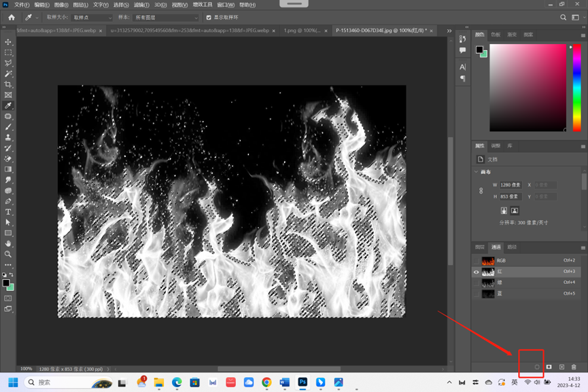Click the foreground color swatch in toolbar
Image resolution: width=588 pixels, height=392 pixels.
tap(5, 283)
